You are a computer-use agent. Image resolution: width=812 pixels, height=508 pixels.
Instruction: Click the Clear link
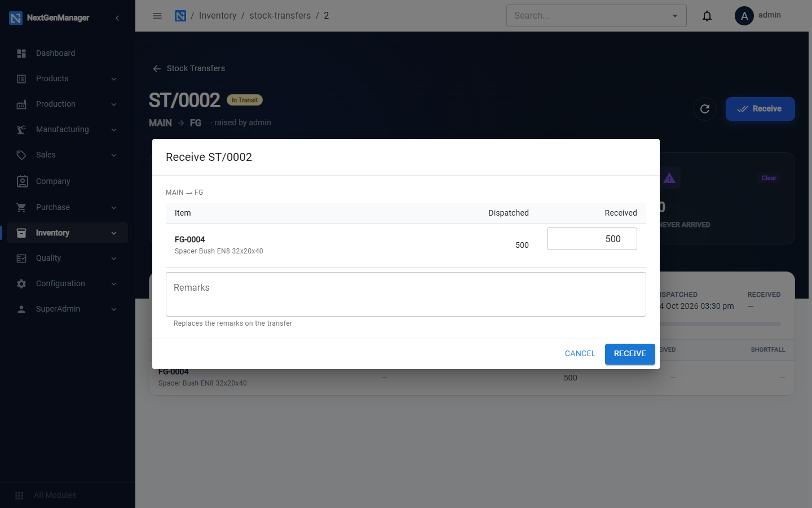click(x=769, y=178)
